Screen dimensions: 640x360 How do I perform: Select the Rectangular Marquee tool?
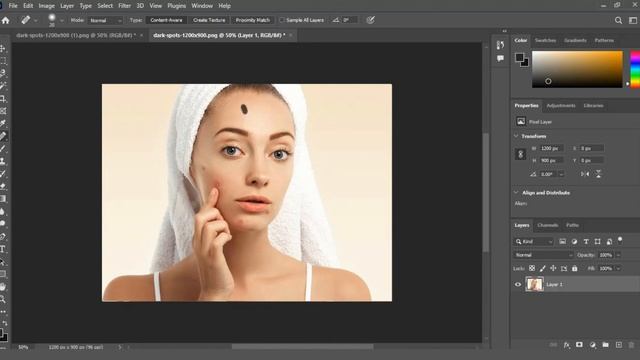pyautogui.click(x=3, y=61)
